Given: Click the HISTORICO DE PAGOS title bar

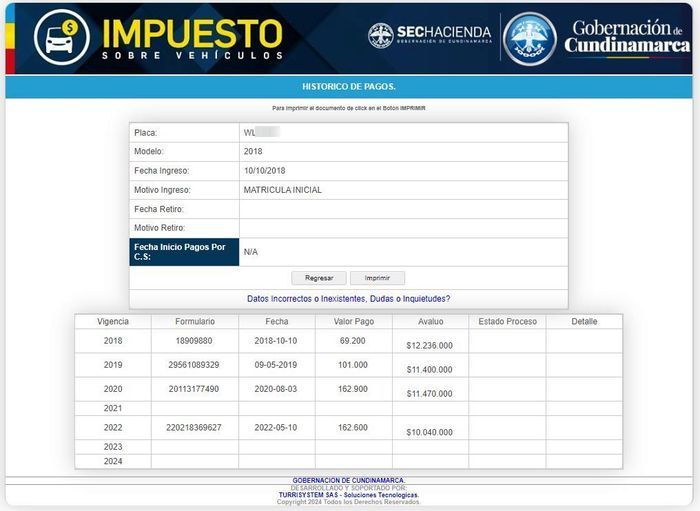Looking at the screenshot, I should (x=349, y=87).
